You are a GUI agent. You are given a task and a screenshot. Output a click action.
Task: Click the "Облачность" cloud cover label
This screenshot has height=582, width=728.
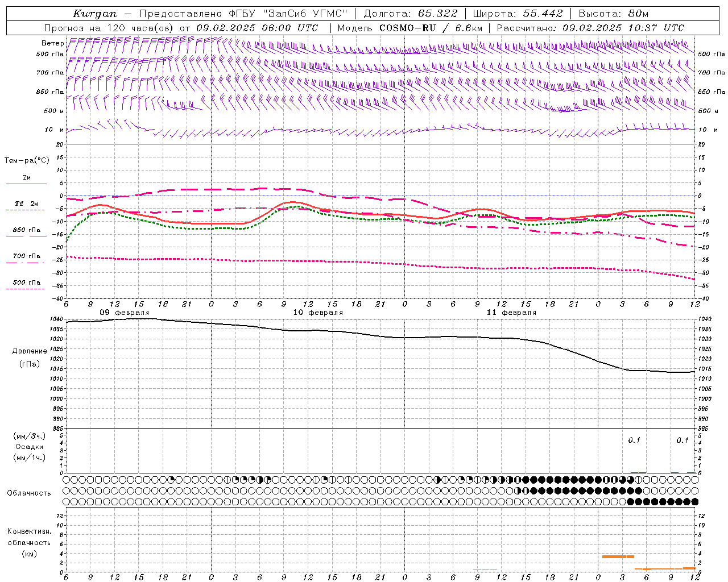pos(29,493)
